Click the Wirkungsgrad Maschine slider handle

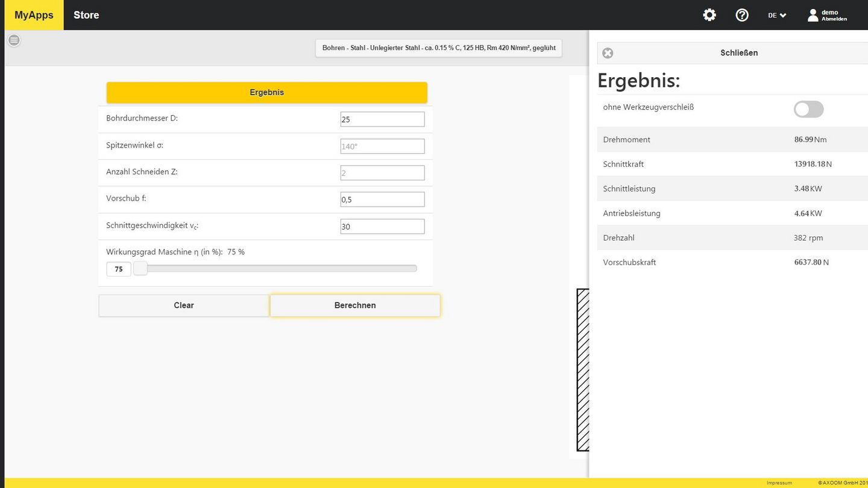tap(140, 269)
